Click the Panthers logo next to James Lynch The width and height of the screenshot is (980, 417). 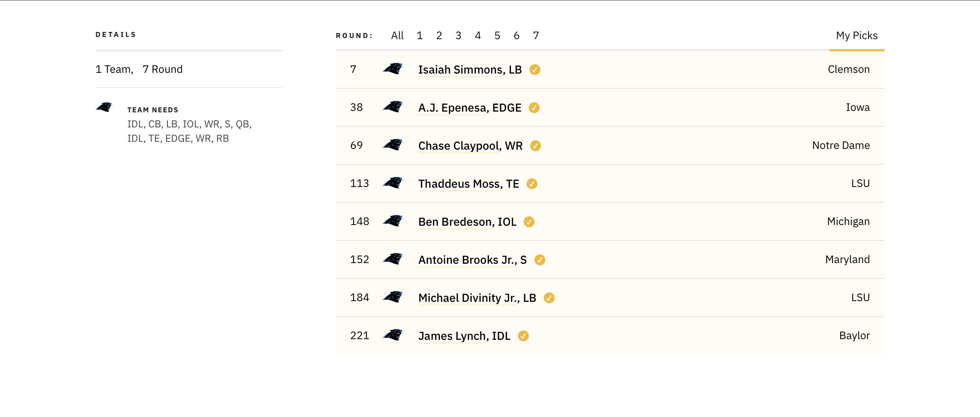pos(392,335)
